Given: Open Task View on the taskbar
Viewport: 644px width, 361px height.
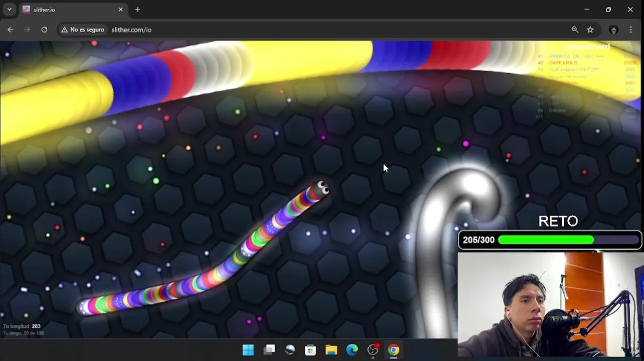Looking at the screenshot, I should [269, 349].
